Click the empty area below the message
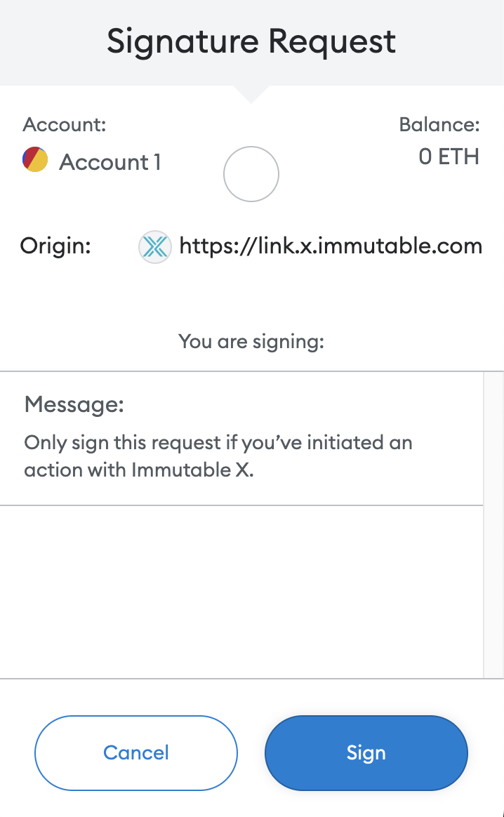 point(241,592)
